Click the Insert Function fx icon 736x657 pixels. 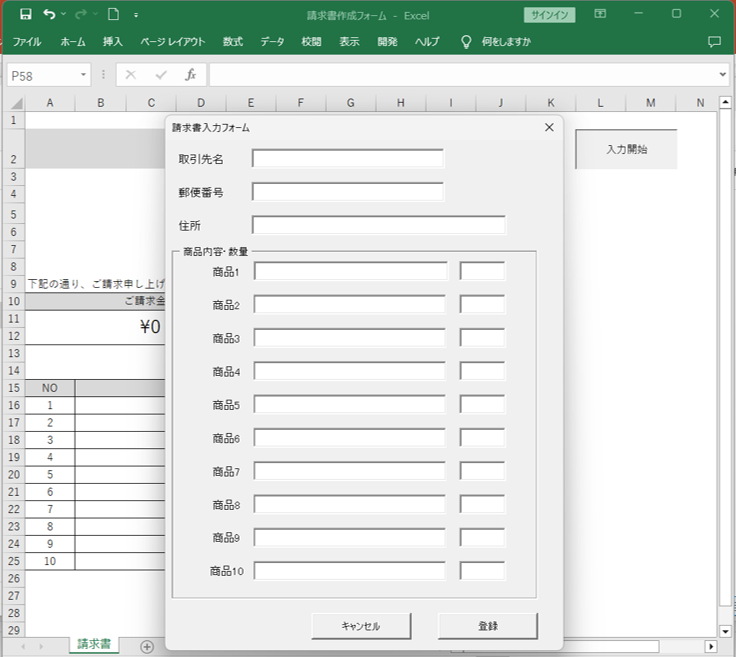pos(190,75)
